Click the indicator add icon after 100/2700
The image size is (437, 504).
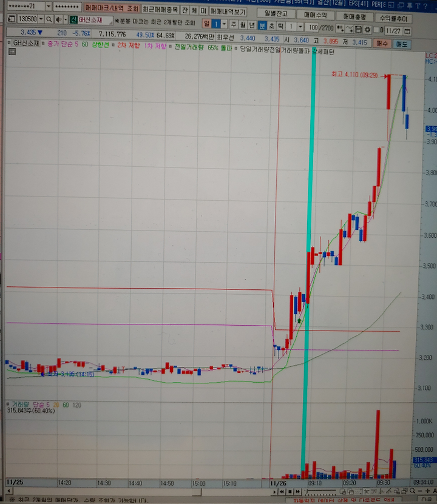[340, 29]
